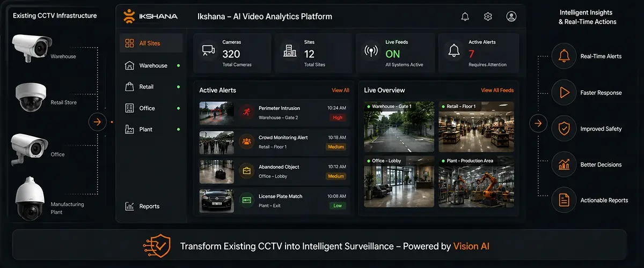Click the 12 total sites count
The width and height of the screenshot is (644, 268).
(309, 54)
